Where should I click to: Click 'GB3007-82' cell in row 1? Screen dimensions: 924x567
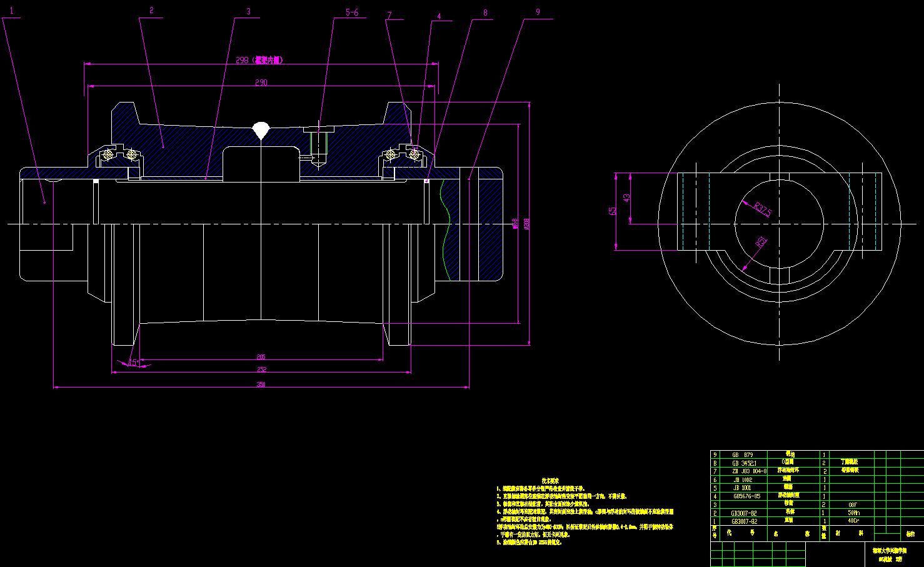744,521
